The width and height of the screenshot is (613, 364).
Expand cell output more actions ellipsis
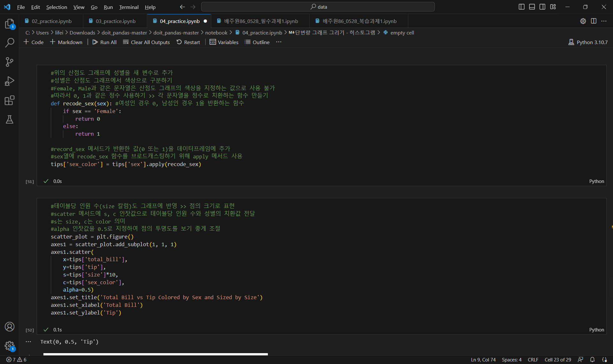tap(28, 342)
